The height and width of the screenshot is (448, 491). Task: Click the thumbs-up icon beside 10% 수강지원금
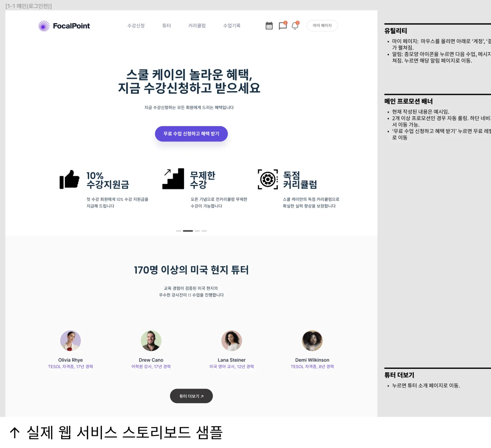click(x=70, y=179)
